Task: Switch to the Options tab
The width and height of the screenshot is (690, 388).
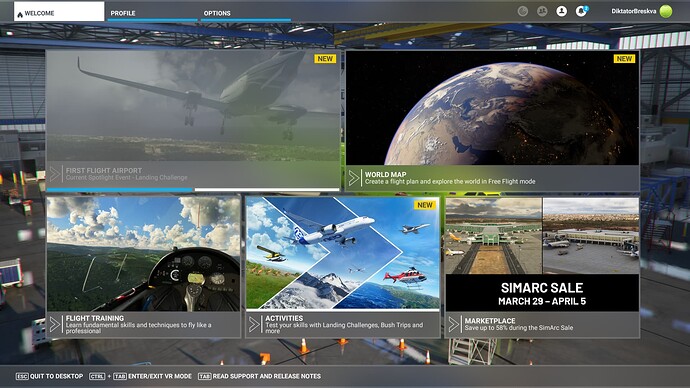Action: [246, 12]
